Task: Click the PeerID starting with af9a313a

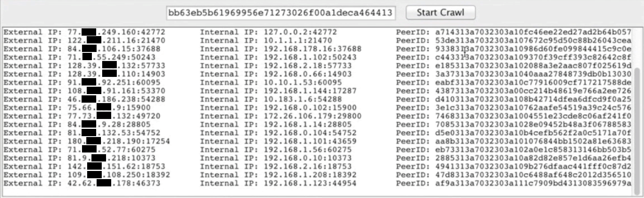Action: click(x=513, y=183)
